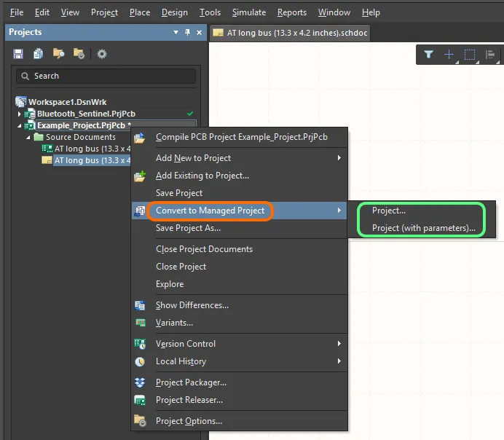The height and width of the screenshot is (440, 504).
Task: Close the Projects panel
Action: click(200, 32)
